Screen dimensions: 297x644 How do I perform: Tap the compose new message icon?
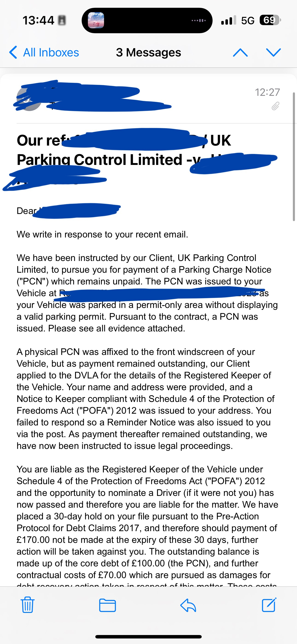tap(269, 605)
